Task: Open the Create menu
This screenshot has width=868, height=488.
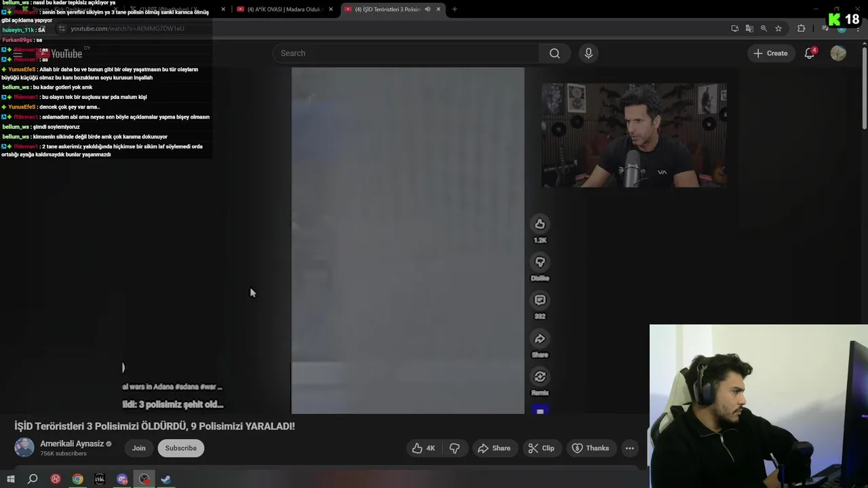Action: click(770, 53)
